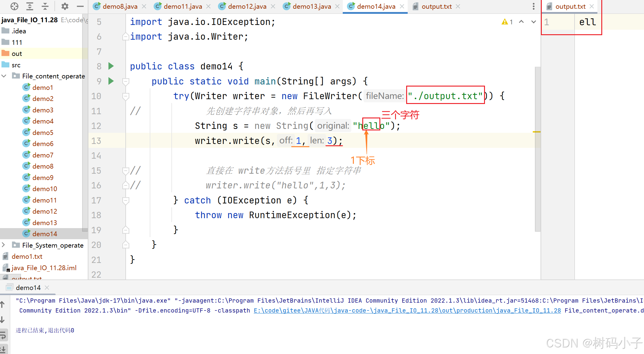Viewport: 644px width, 354px height.
Task: Expand the File_System_operate folder
Action: click(4, 245)
